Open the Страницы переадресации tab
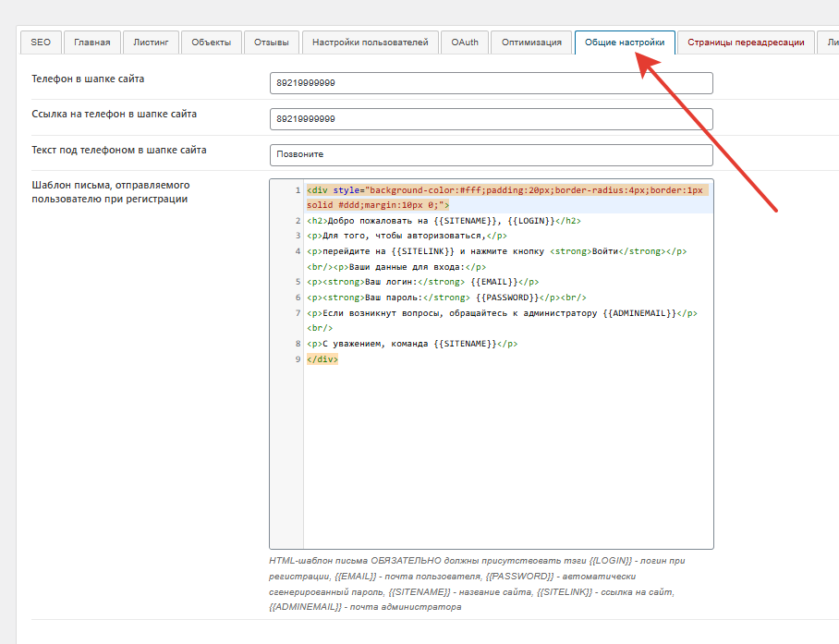The height and width of the screenshot is (644, 839). click(746, 43)
